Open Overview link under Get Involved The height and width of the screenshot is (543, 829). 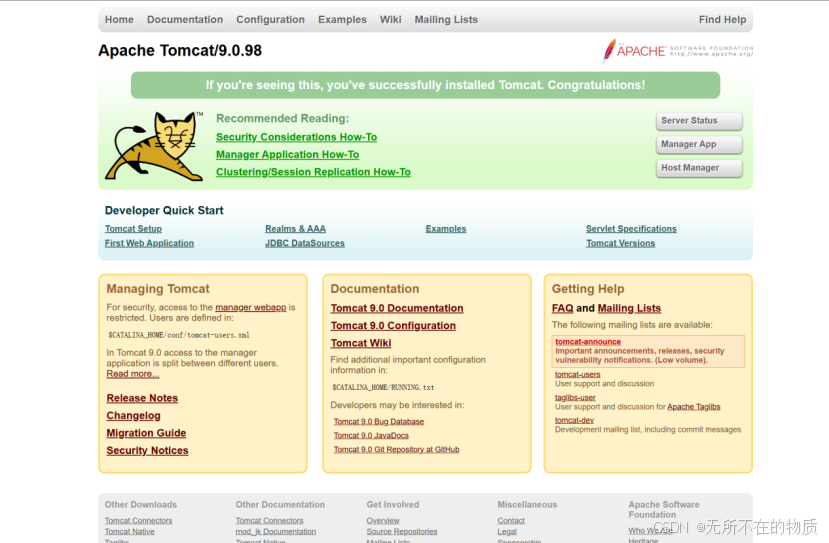point(383,521)
